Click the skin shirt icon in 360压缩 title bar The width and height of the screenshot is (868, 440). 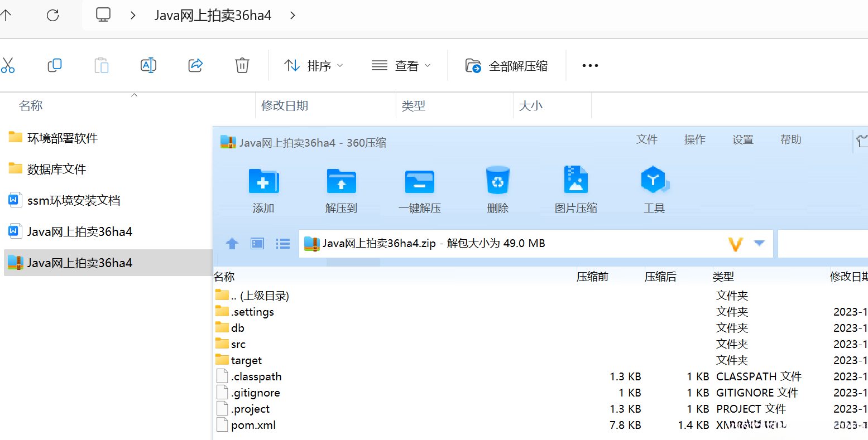pyautogui.click(x=862, y=141)
